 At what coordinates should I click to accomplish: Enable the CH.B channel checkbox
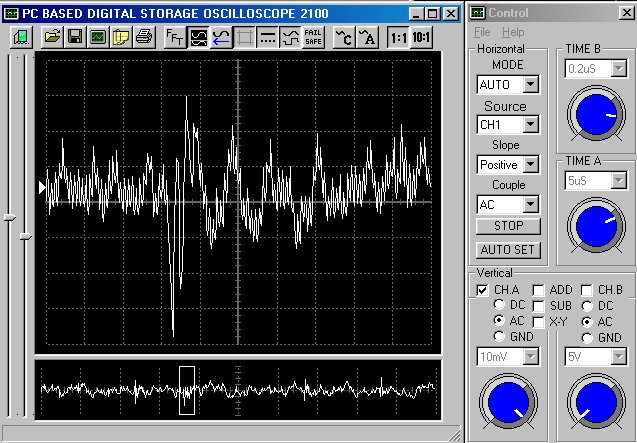coord(587,290)
